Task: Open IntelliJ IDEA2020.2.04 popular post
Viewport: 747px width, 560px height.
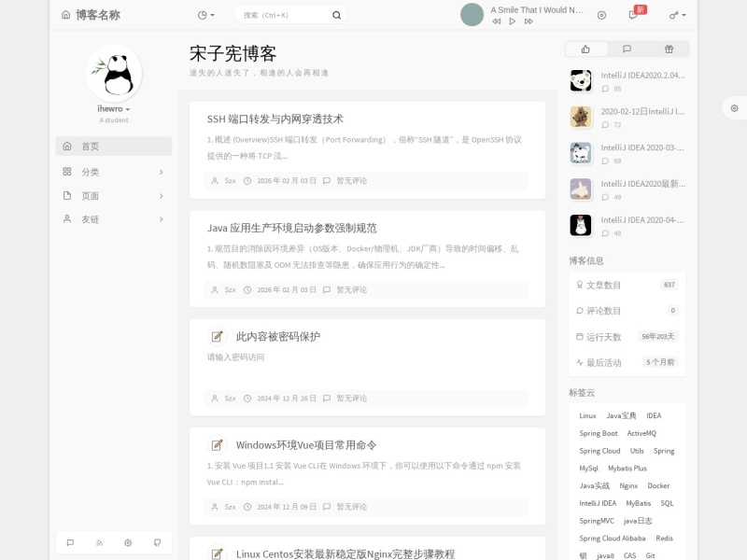Action: click(642, 76)
